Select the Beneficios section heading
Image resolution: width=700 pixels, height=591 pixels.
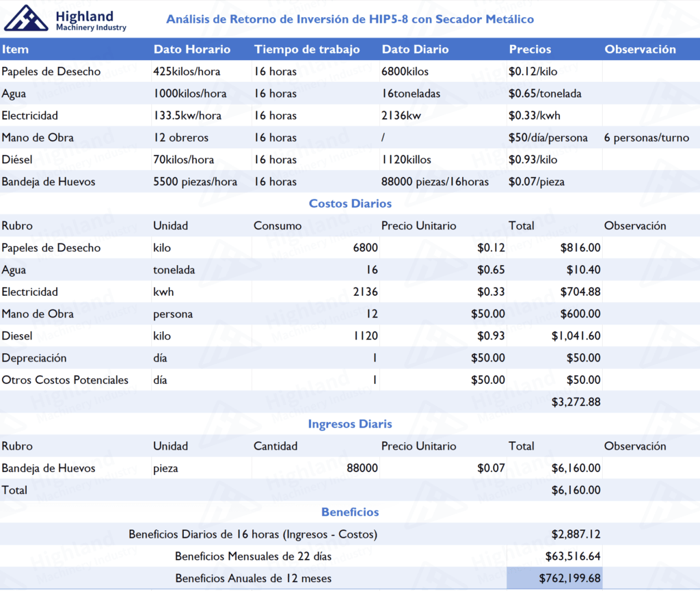[x=350, y=512]
